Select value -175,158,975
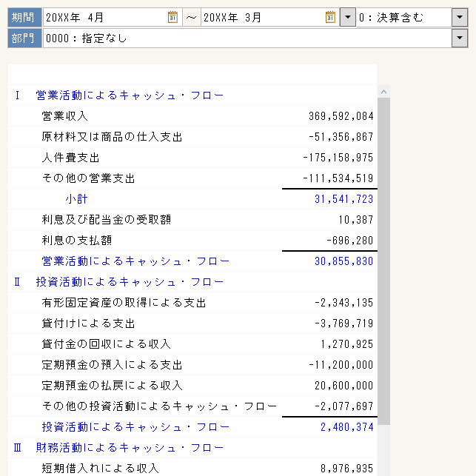This screenshot has width=476, height=476. pos(338,158)
